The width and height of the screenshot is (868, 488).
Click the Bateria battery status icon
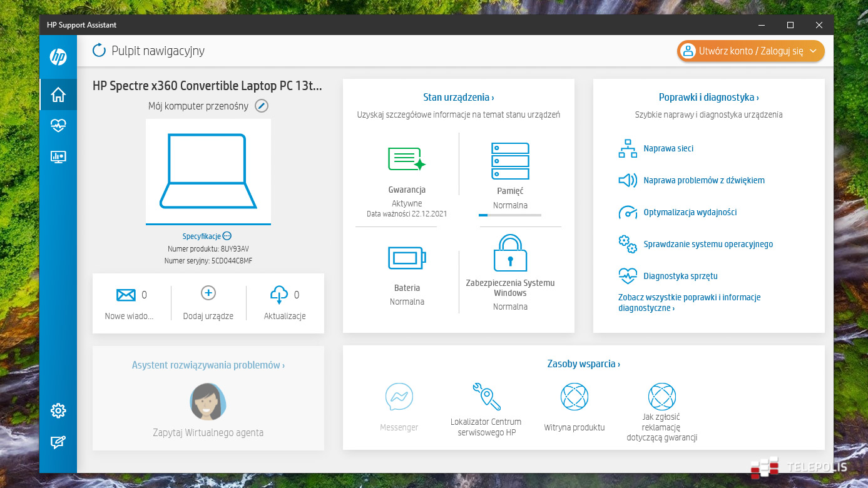click(x=407, y=257)
